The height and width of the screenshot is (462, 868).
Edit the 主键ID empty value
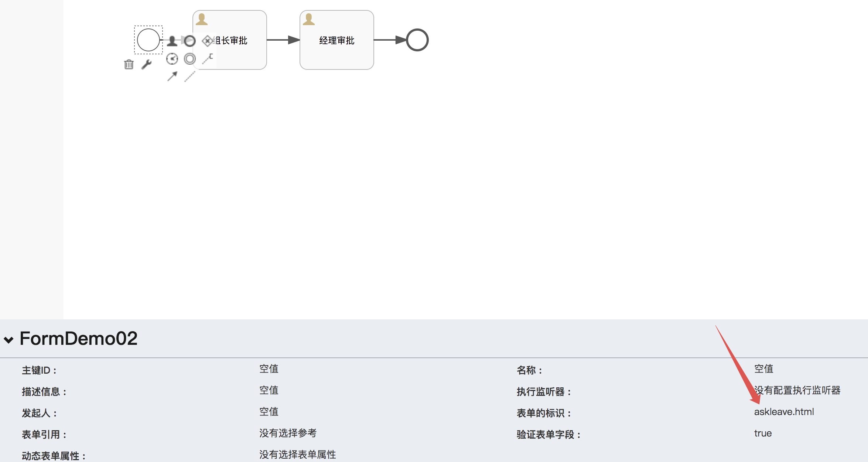click(269, 369)
